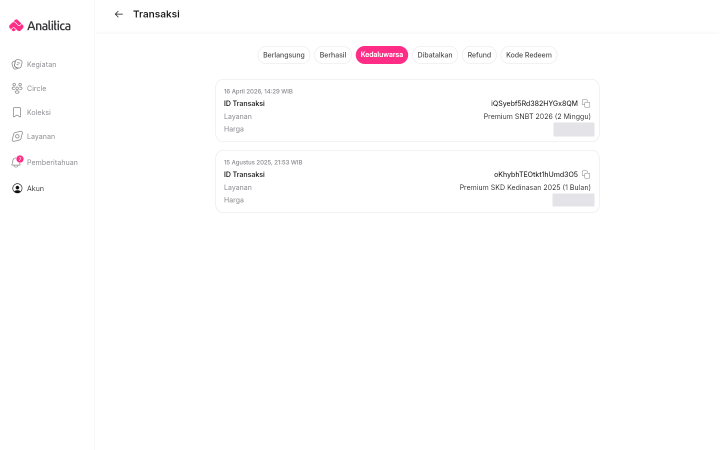Click the ID text oKhybhTEOtkt1hUmd3O5
Image resolution: width=720 pixels, height=450 pixels.
(x=536, y=174)
